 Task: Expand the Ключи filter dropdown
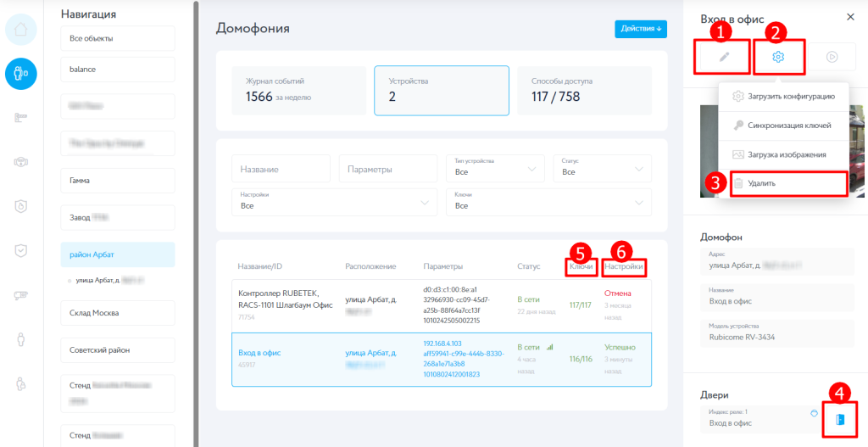548,202
